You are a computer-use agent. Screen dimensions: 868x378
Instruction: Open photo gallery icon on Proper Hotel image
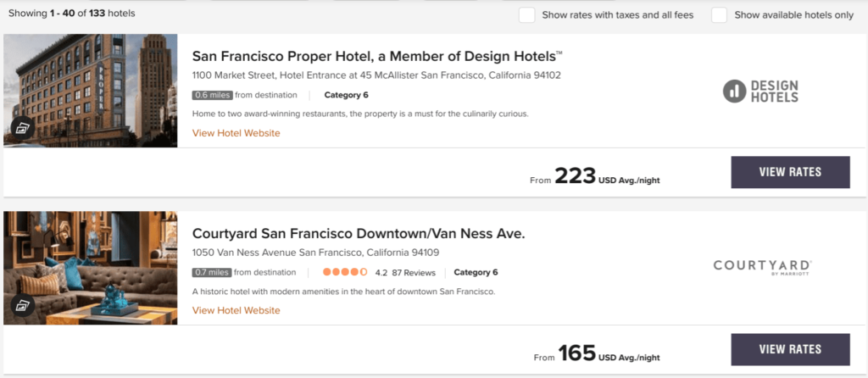[22, 129]
